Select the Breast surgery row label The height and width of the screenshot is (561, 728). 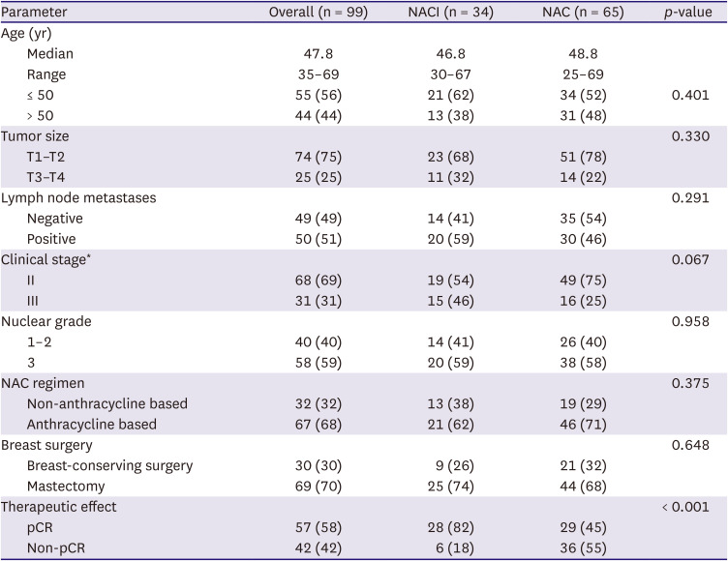[48, 445]
